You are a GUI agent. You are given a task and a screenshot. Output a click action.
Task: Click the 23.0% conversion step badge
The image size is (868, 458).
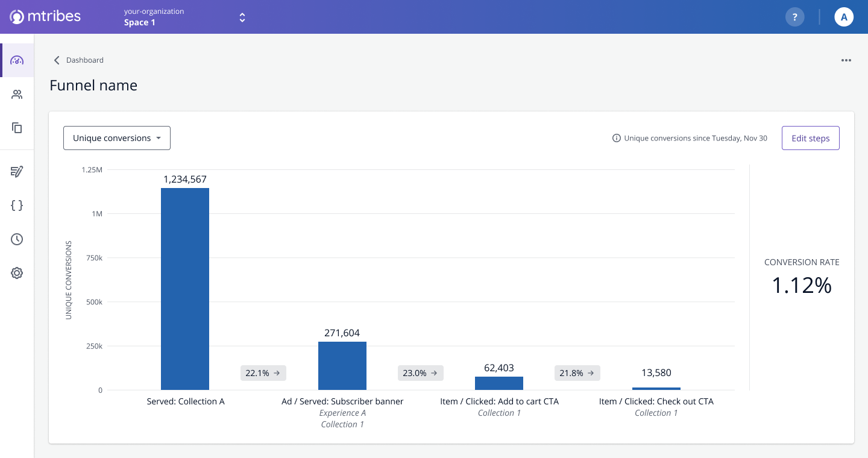click(421, 373)
